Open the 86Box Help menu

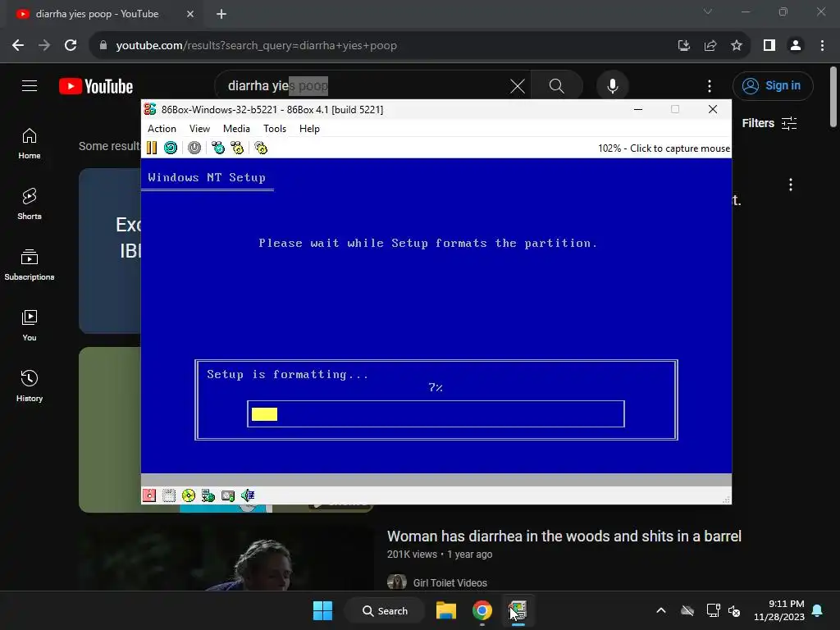click(x=309, y=129)
